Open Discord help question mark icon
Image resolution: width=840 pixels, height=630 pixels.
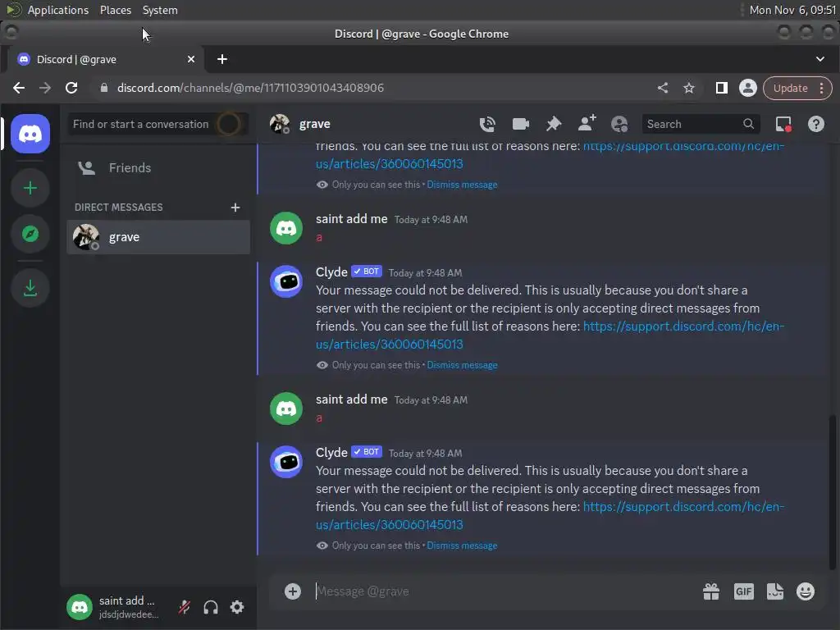coord(816,125)
